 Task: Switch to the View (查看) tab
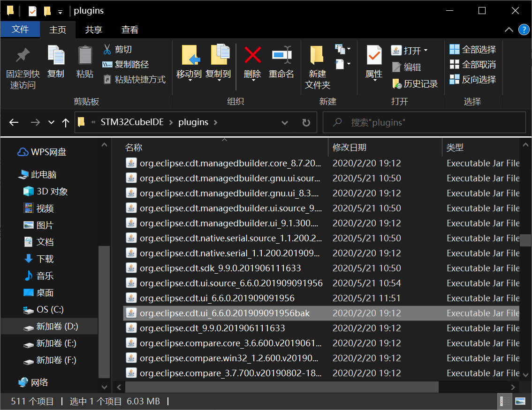[129, 30]
